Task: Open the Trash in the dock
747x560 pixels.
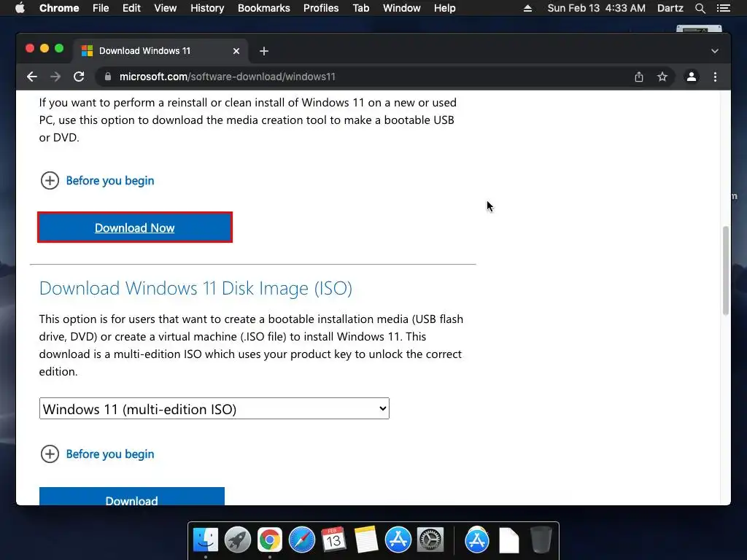Action: [x=541, y=540]
